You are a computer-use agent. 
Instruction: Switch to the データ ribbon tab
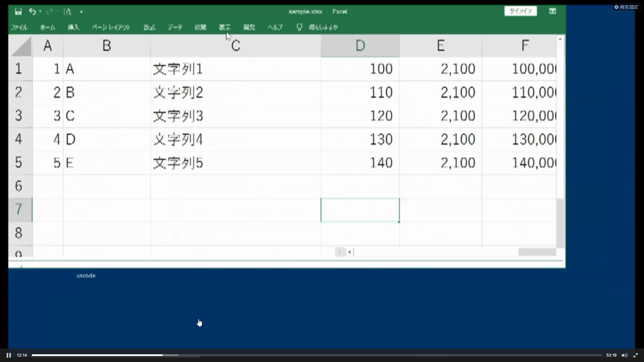175,27
